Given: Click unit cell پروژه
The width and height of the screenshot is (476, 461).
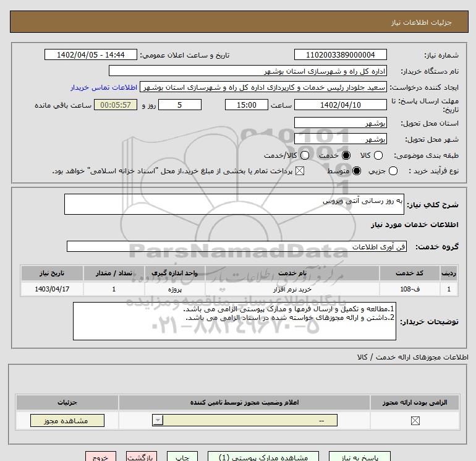Looking at the screenshot, I should point(174,289).
